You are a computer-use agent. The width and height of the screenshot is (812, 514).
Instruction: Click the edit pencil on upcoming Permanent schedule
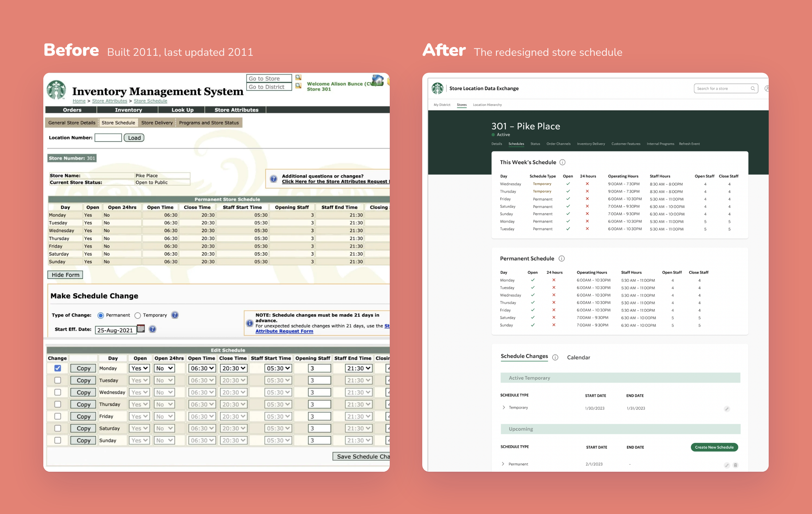pos(727,465)
